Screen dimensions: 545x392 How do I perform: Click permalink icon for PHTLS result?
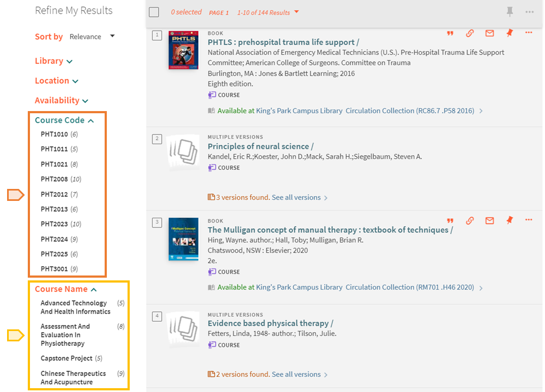[x=470, y=33]
